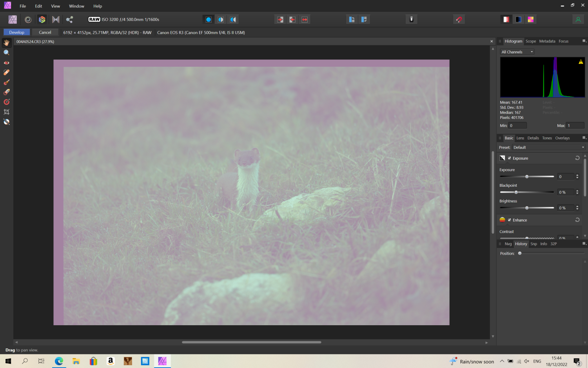Screen dimensions: 588x368
Task: Click the delete overlay trash icon
Action: point(411,19)
